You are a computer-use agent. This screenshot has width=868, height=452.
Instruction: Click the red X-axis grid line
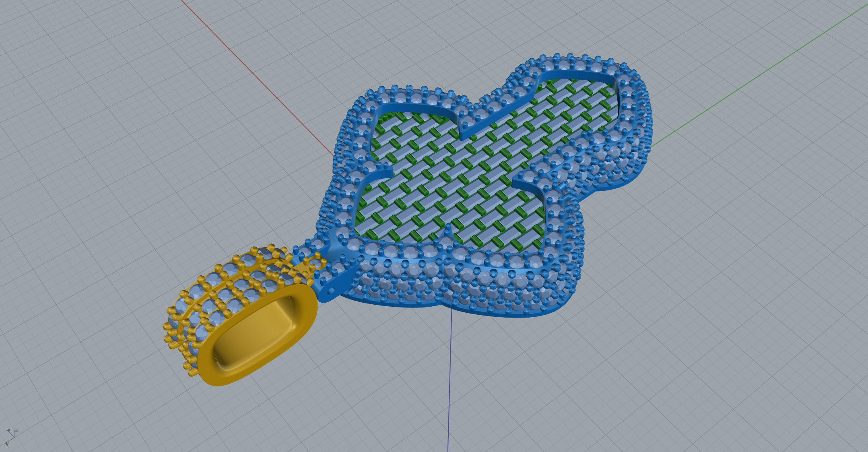coord(258,78)
